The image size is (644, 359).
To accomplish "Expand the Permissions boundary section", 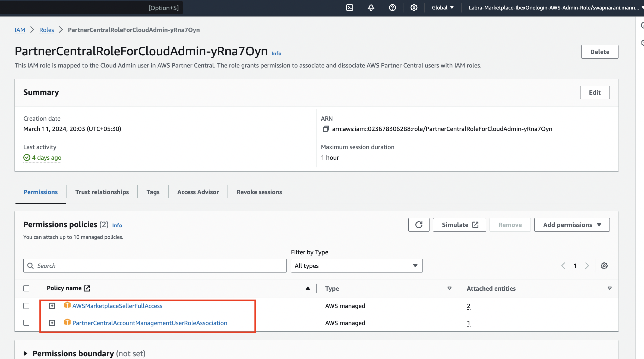I will coord(26,353).
